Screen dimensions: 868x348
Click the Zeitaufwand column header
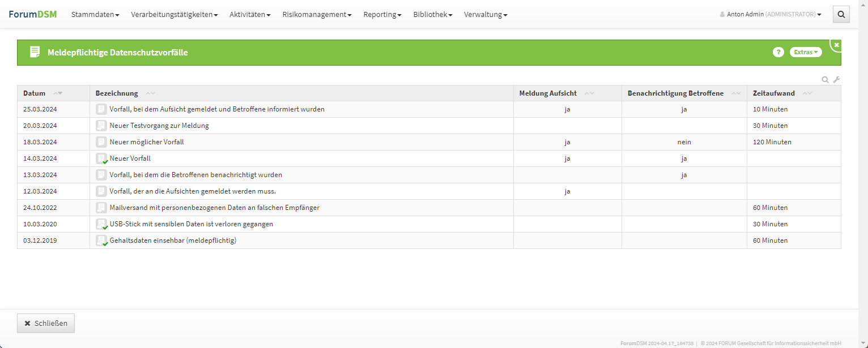coord(794,93)
